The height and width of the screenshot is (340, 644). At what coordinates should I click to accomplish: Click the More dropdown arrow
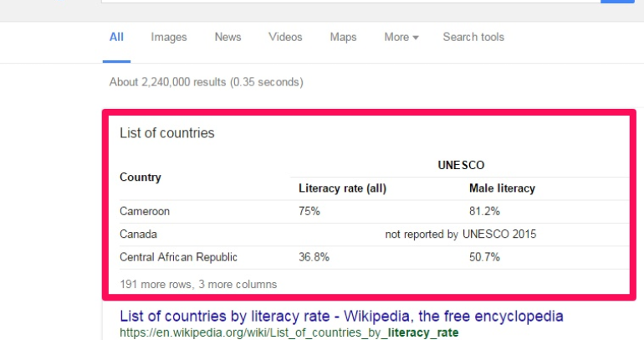[416, 38]
